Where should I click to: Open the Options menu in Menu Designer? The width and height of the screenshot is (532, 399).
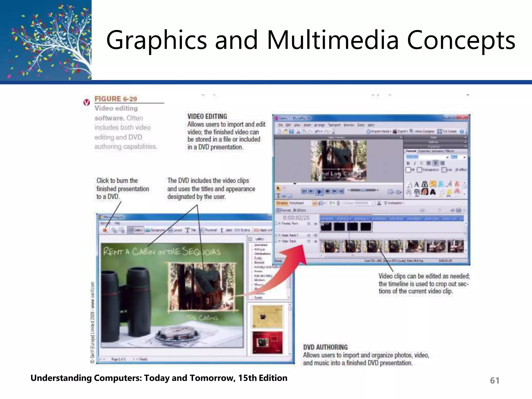[105, 223]
